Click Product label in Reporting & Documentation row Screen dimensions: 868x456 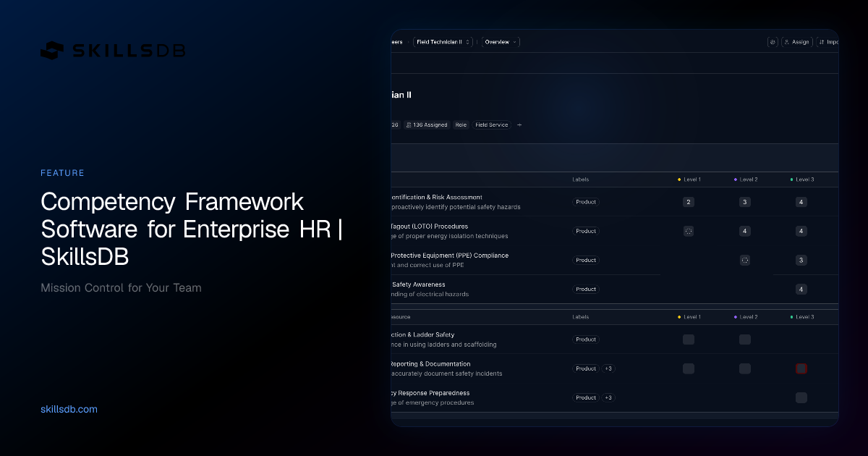586,368
